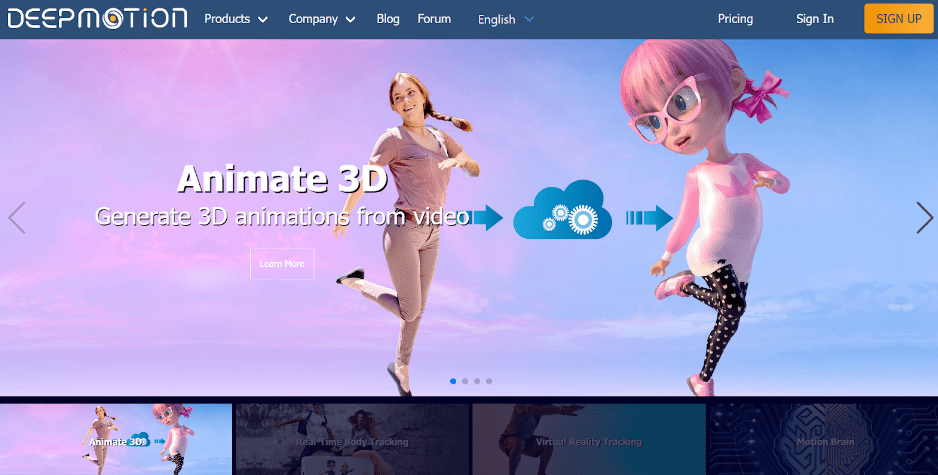This screenshot has height=475, width=938.
Task: Select the second carousel dot
Action: click(465, 381)
